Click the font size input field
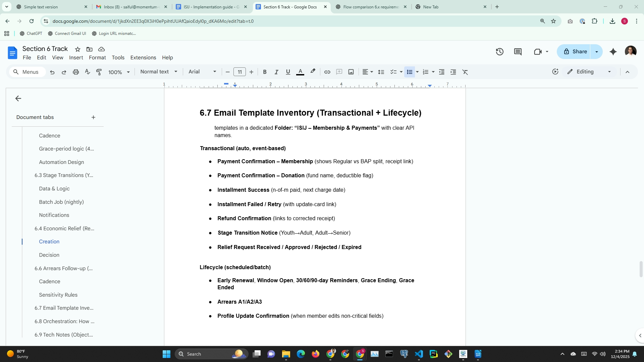The image size is (644, 362). 239,72
